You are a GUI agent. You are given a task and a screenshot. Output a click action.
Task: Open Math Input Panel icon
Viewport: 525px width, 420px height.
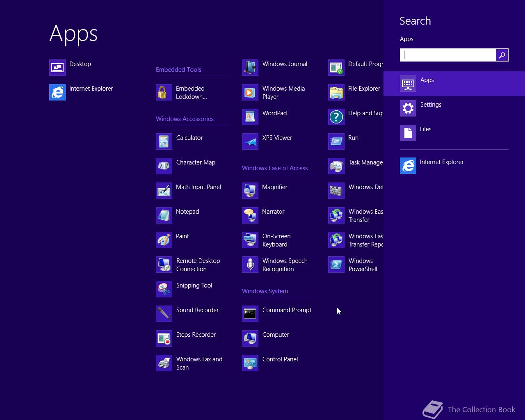point(164,191)
